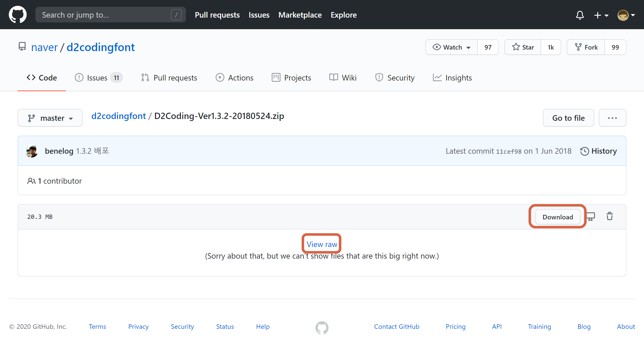View file History
The width and height of the screenshot is (644, 362).
coord(598,151)
